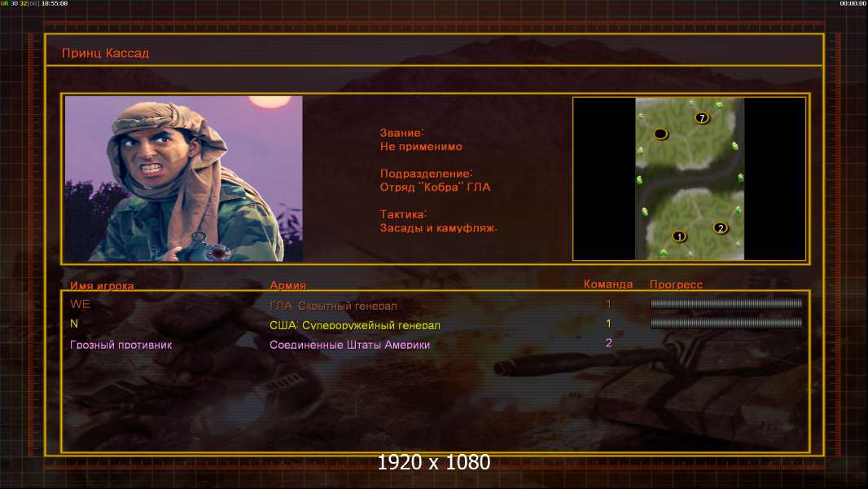
Task: Click the column header Прогресс
Action: tap(676, 284)
